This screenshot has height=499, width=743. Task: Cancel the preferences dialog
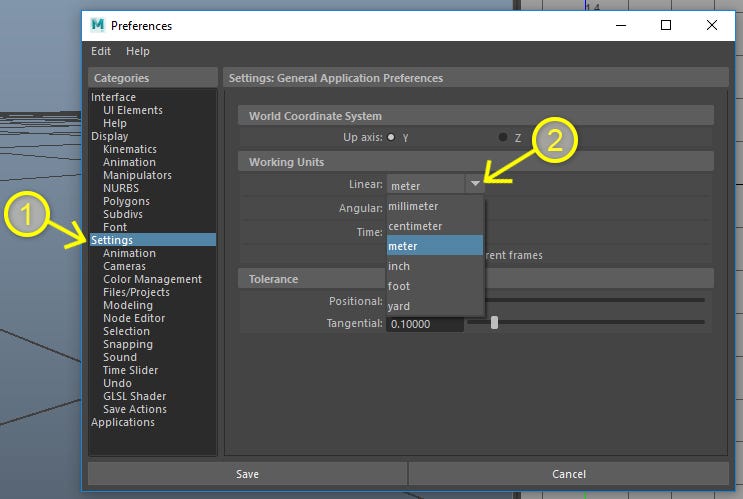569,474
